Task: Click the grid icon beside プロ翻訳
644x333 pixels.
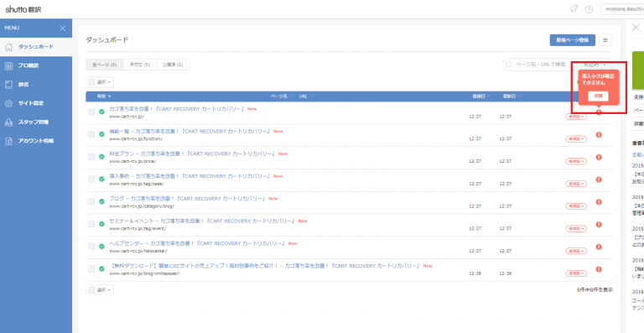Action: pos(9,65)
